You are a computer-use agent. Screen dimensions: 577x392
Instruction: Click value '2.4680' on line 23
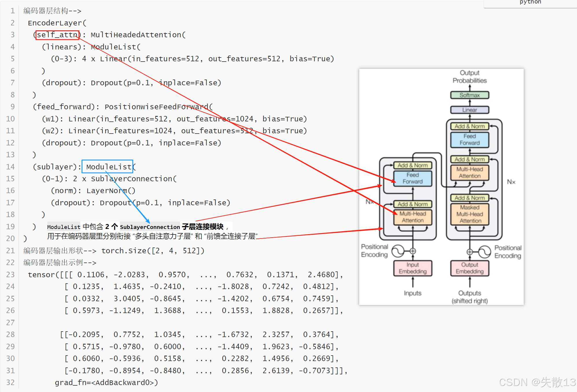tap(321, 275)
